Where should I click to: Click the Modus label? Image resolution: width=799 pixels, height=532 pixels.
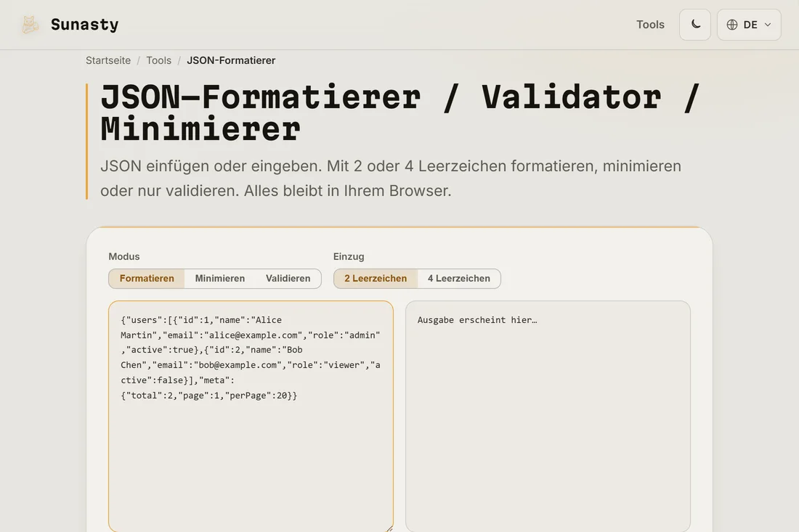coord(123,257)
